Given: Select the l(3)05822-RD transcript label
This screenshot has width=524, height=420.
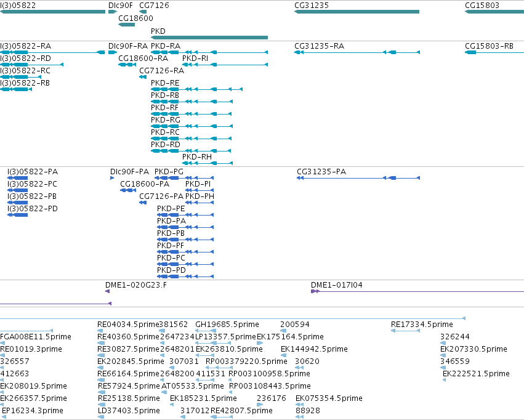Looking at the screenshot, I should tap(25, 58).
